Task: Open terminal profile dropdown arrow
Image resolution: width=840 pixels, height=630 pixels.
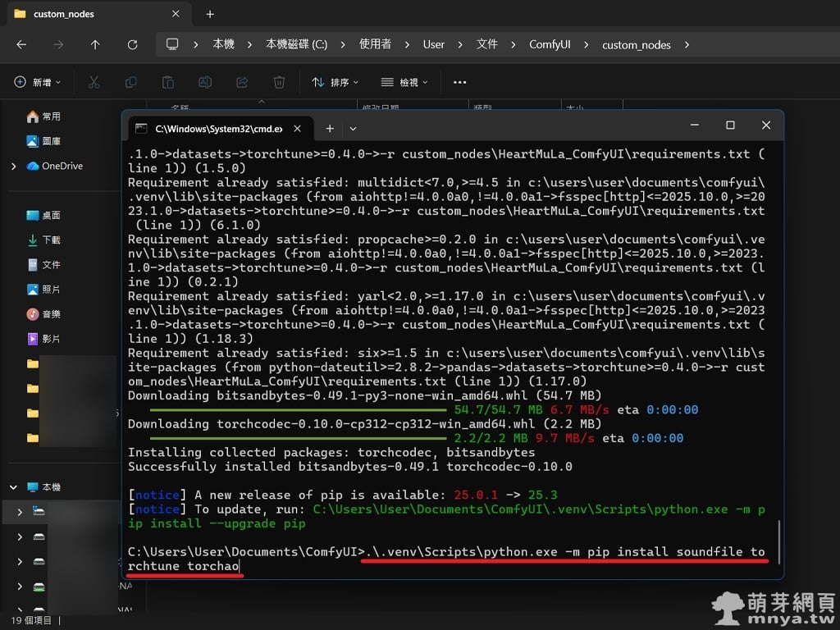Action: (353, 129)
